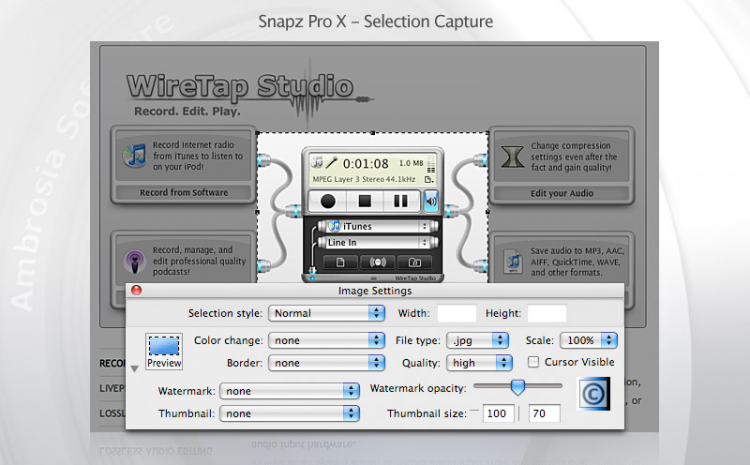Click the 1.0 MB file size readout

[x=411, y=163]
